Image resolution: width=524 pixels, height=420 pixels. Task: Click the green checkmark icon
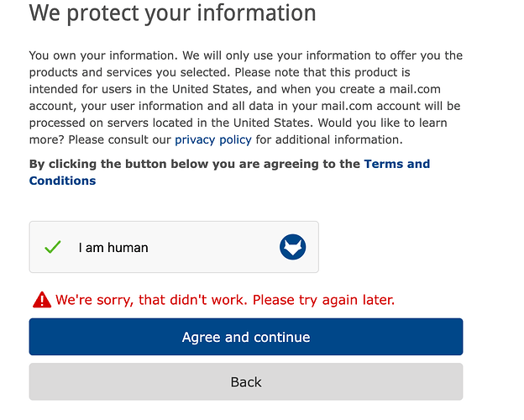53,247
